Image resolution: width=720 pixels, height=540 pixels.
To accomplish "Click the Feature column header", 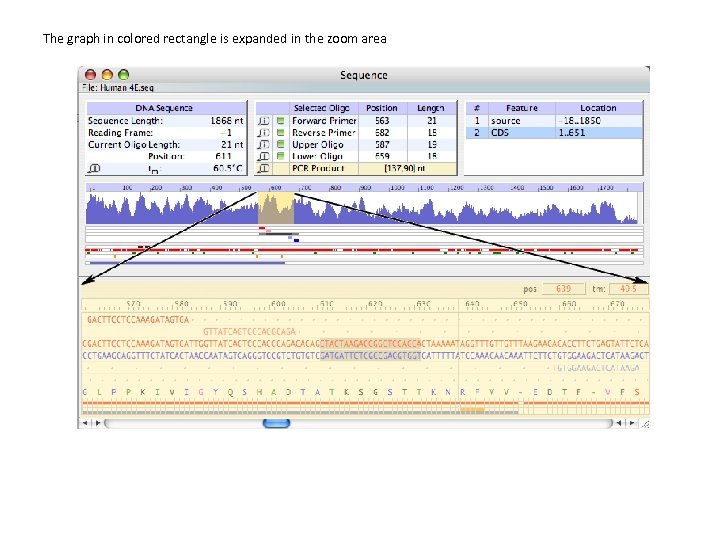I will point(522,108).
